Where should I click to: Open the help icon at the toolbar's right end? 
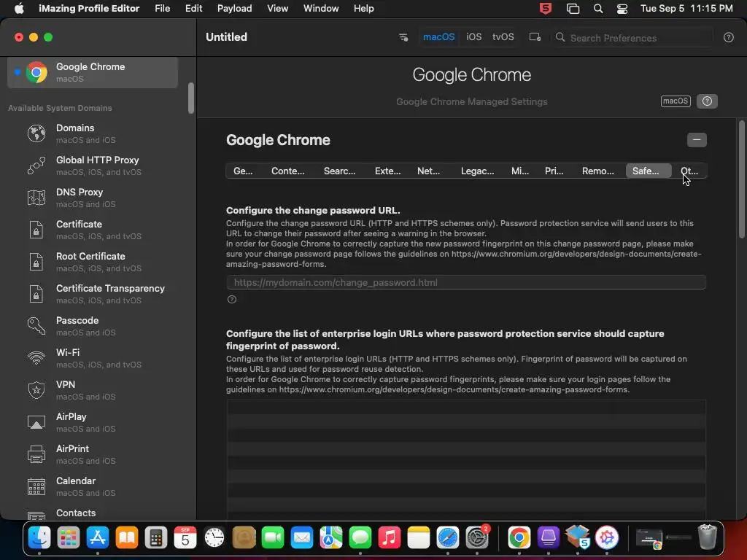[729, 37]
